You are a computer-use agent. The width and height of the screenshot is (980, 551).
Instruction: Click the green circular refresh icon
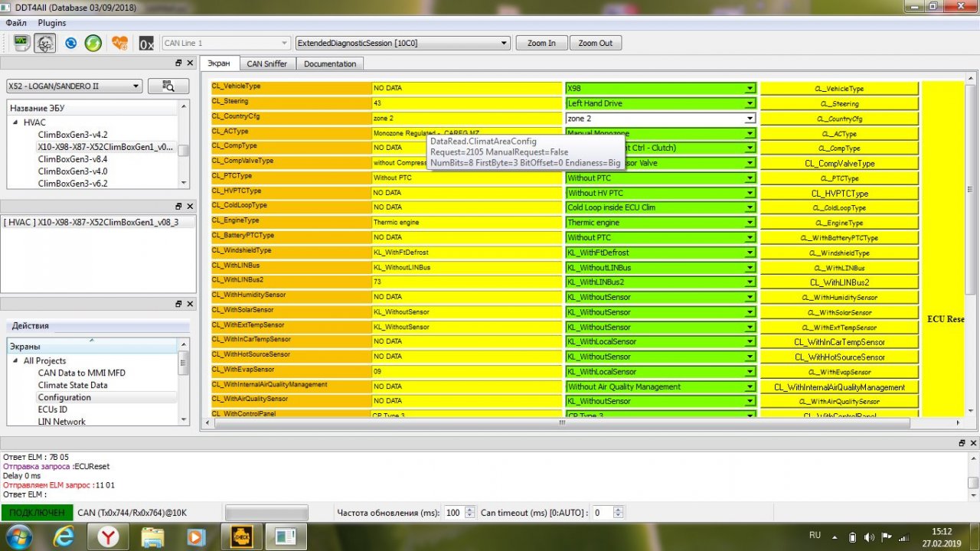pos(93,43)
